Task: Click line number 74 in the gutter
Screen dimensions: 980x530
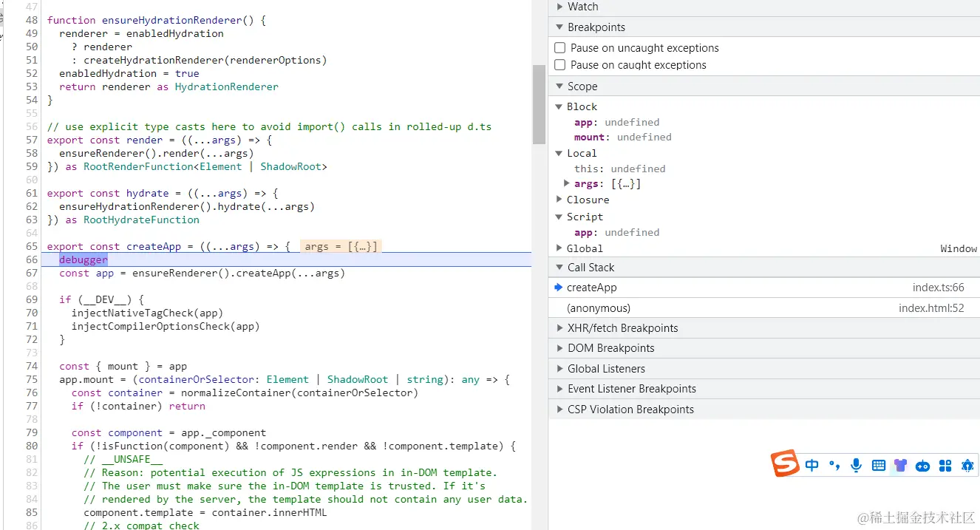Action: point(32,366)
